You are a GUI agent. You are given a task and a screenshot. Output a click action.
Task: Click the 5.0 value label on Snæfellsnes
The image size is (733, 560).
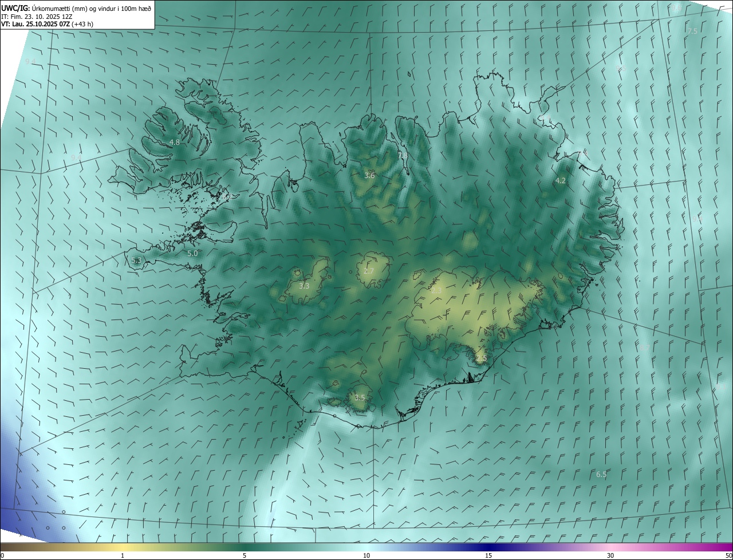tap(192, 253)
